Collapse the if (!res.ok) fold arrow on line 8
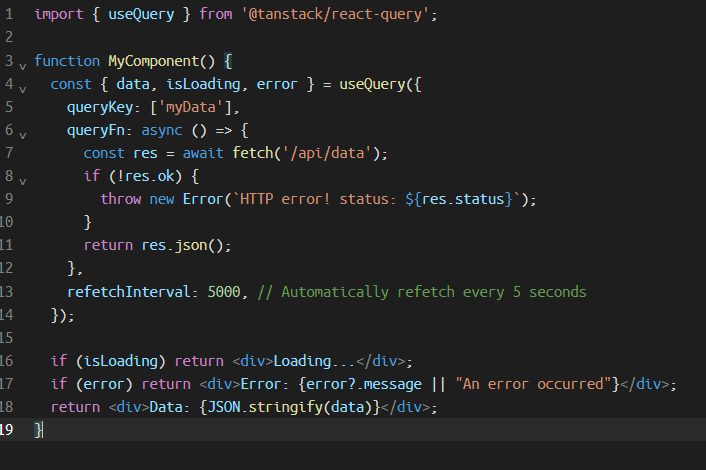Screen dimensions: 706x470 pos(23,182)
